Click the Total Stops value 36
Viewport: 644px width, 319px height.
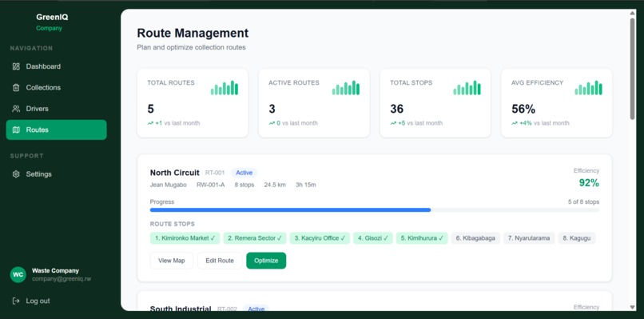[x=397, y=109]
